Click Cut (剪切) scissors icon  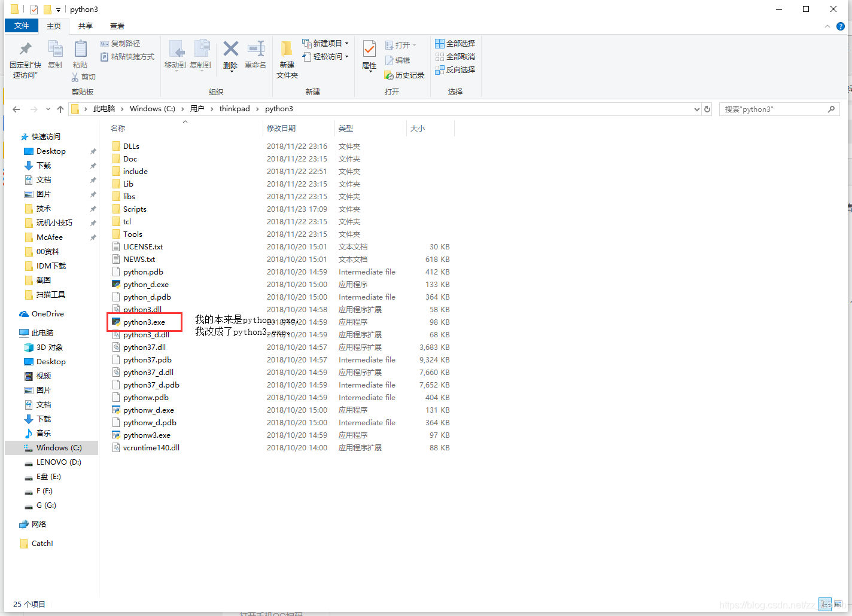point(84,77)
